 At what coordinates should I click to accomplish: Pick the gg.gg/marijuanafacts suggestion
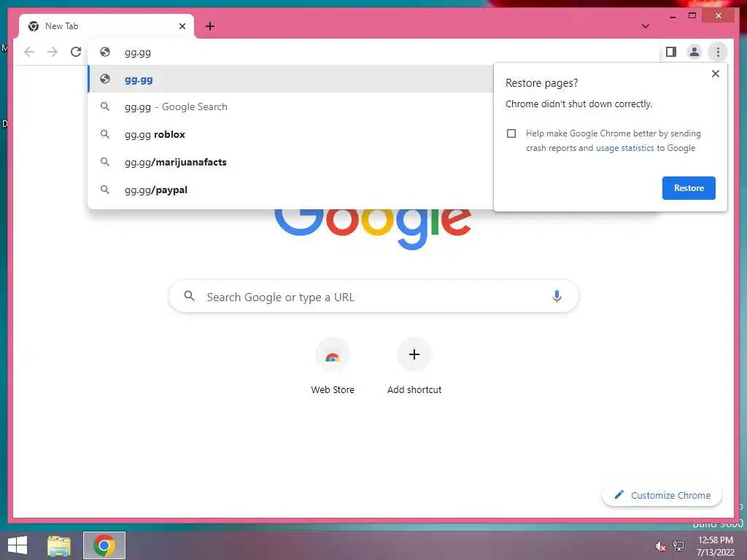click(x=290, y=162)
